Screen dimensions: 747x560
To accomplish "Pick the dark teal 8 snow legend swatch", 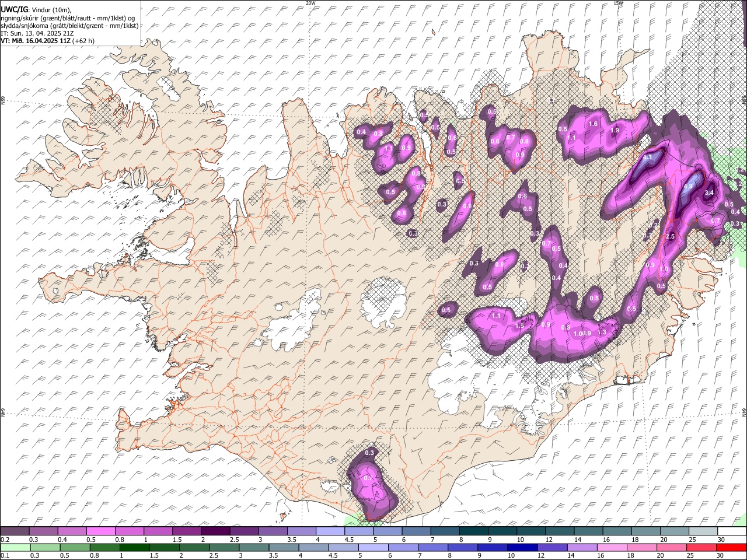I will [474, 531].
